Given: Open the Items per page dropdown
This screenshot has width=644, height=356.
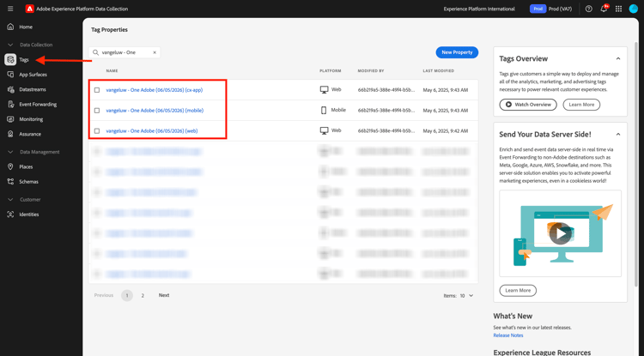Looking at the screenshot, I should point(466,295).
